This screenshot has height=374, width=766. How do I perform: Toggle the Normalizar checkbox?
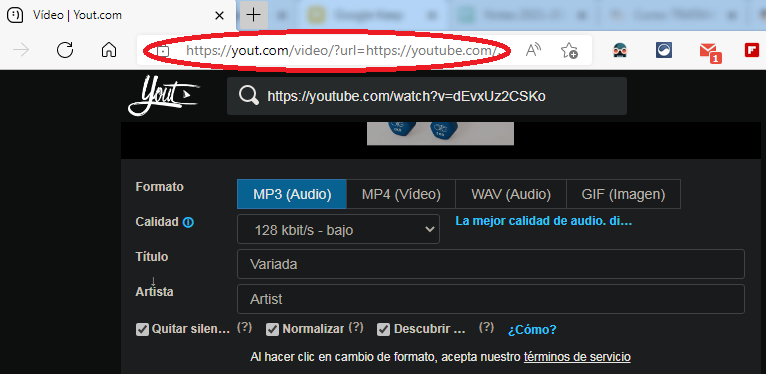click(272, 330)
